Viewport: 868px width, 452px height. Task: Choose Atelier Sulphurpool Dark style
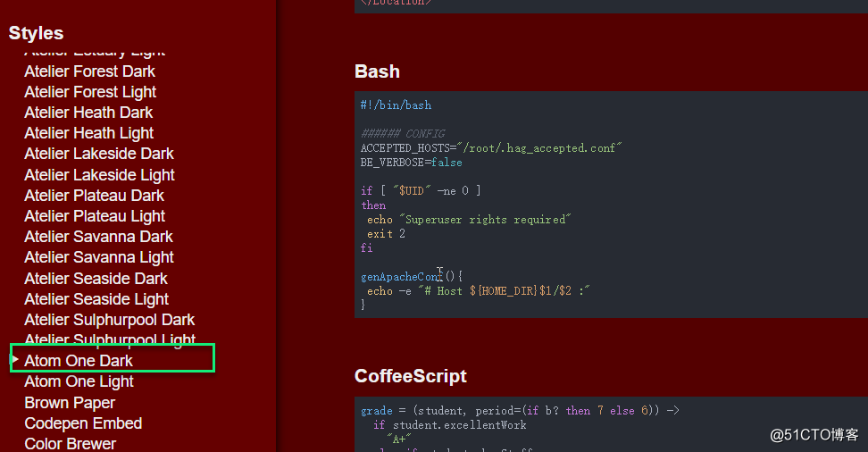pos(110,320)
